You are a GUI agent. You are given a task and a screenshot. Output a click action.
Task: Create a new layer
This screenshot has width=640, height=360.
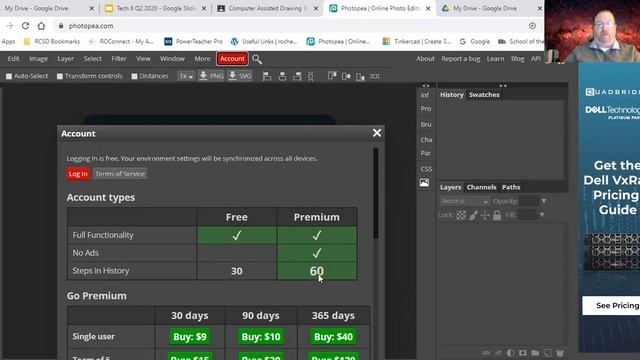(547, 353)
